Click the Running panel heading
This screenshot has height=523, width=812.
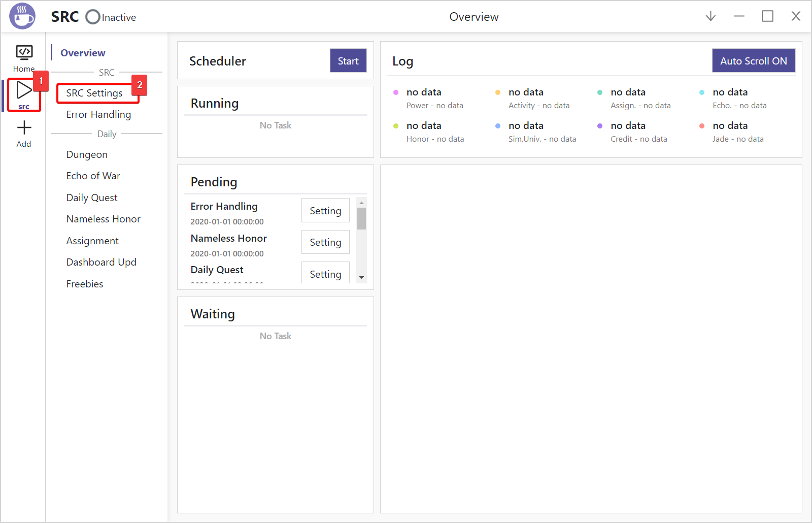point(215,103)
